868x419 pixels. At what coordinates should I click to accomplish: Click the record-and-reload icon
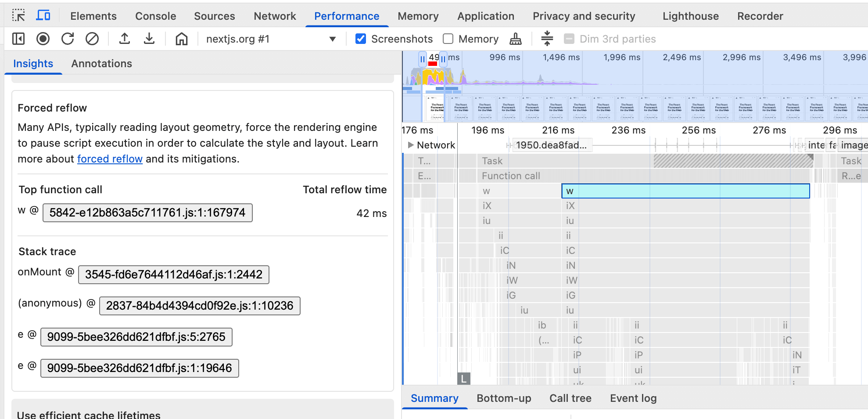click(x=67, y=39)
